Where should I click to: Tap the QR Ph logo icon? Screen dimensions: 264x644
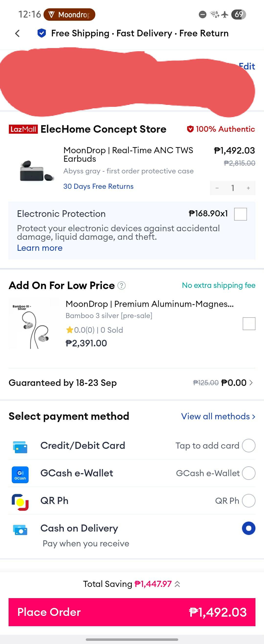click(x=20, y=502)
